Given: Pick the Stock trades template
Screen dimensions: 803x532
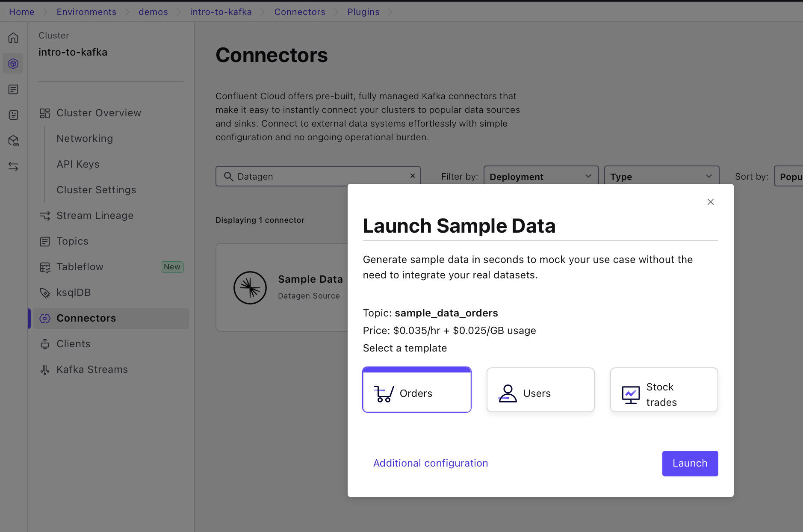Looking at the screenshot, I should coord(664,390).
